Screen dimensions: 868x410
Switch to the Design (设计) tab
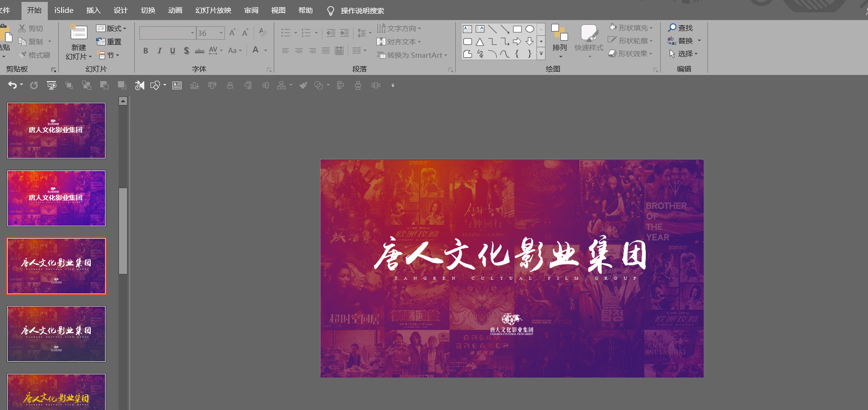[x=120, y=10]
